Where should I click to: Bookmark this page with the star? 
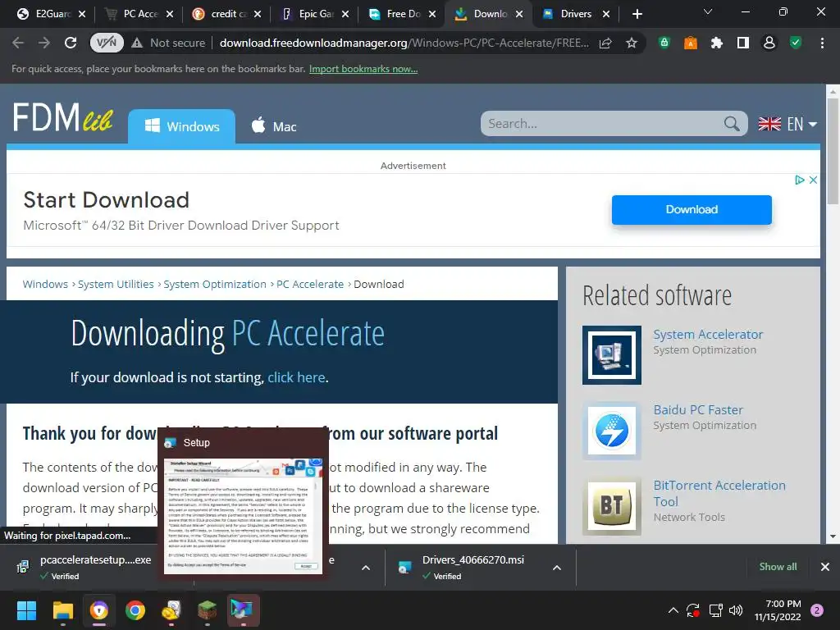coord(632,43)
